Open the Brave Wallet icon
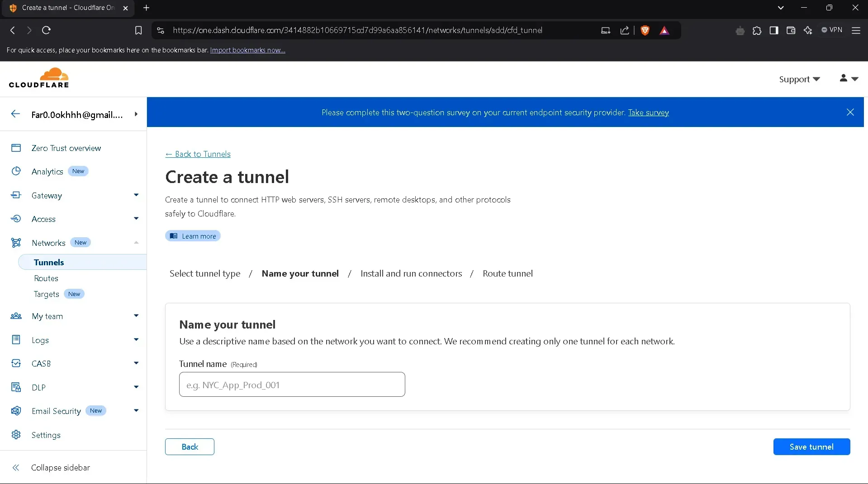868x484 pixels. [x=791, y=30]
